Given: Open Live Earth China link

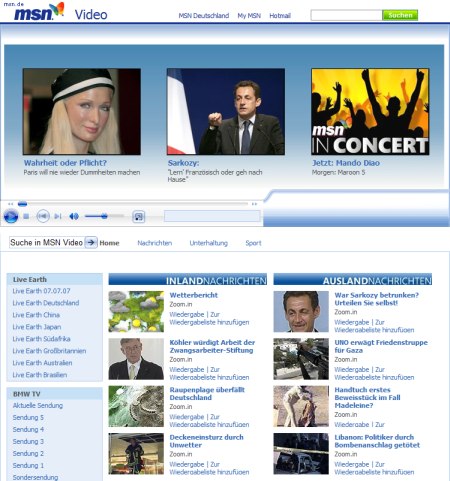Looking at the screenshot, I should pos(36,315).
